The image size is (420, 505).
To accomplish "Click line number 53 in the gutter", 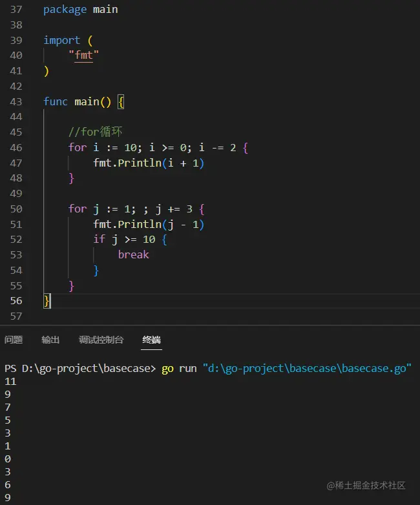I will (16, 255).
